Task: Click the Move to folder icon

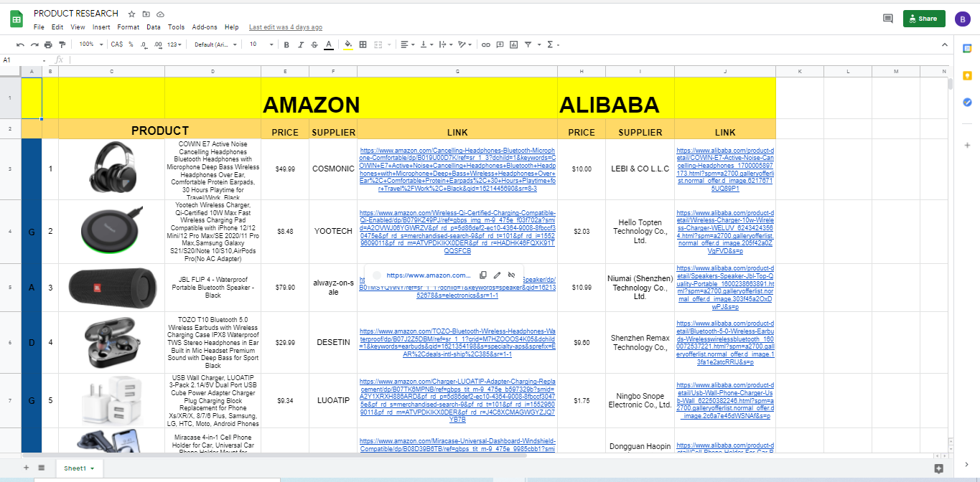Action: 146,14
